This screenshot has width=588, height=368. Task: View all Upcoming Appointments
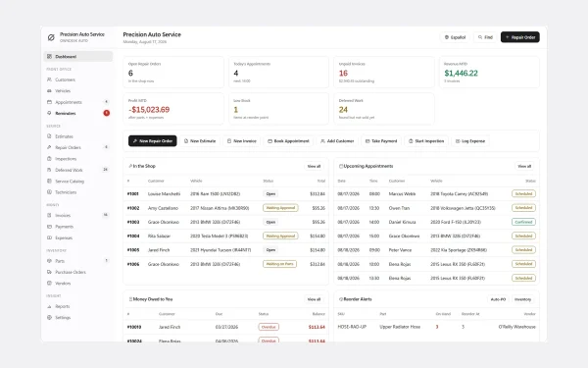tap(524, 166)
